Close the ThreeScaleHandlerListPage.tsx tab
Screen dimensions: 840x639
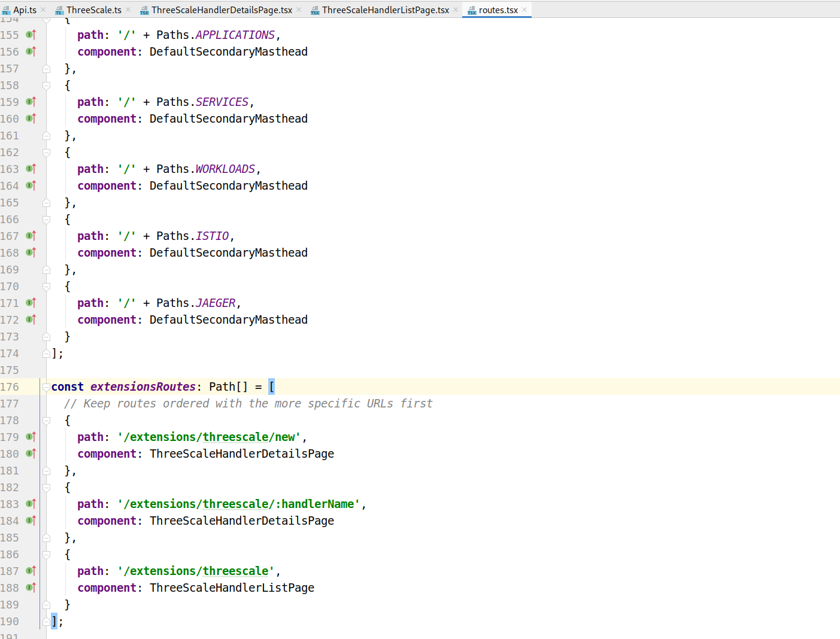tap(456, 10)
